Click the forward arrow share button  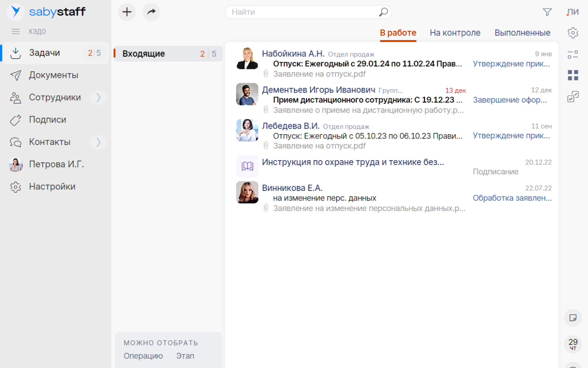[151, 12]
